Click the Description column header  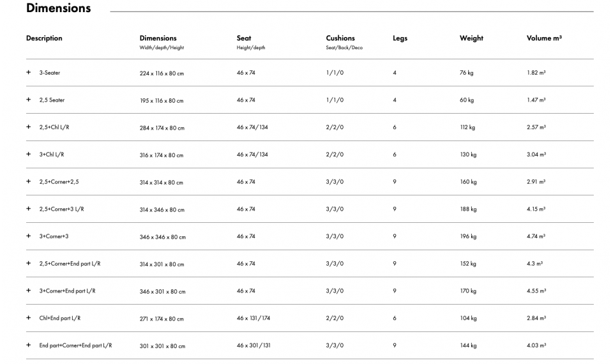[44, 38]
